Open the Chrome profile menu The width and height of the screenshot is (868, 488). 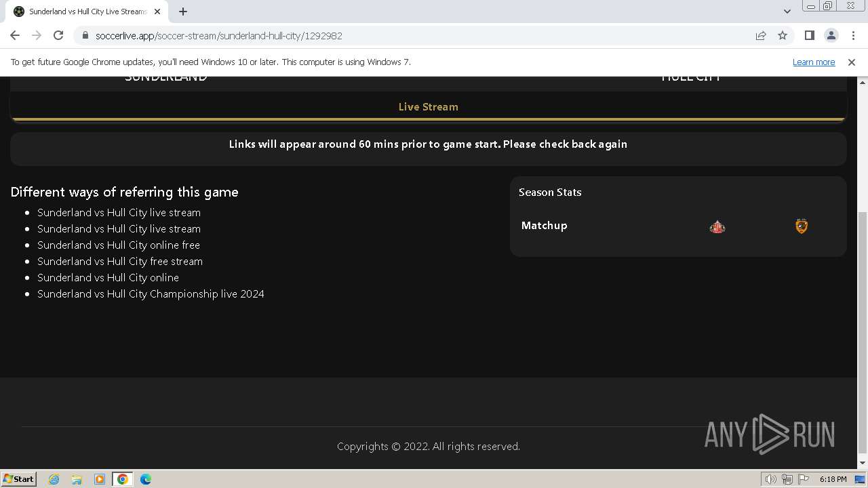[x=831, y=35]
